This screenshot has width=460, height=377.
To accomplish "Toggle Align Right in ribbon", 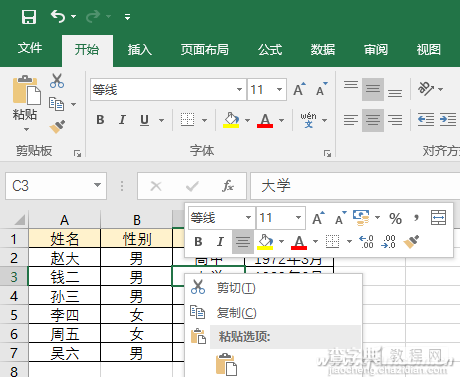I will [395, 120].
